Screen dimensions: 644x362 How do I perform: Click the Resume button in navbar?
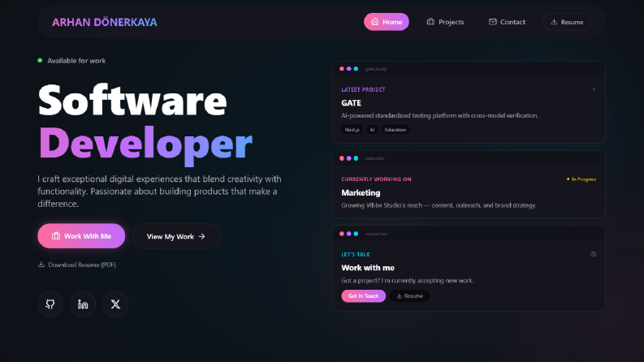(567, 22)
